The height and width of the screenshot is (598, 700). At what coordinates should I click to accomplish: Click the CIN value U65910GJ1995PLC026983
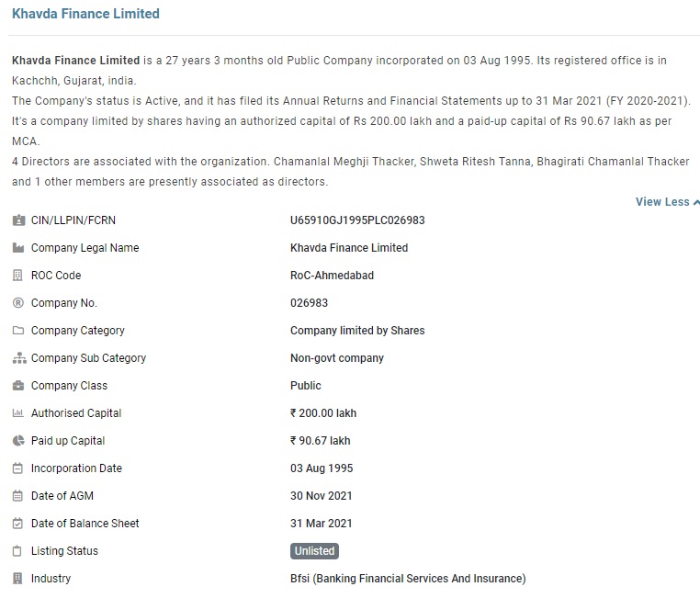click(357, 220)
